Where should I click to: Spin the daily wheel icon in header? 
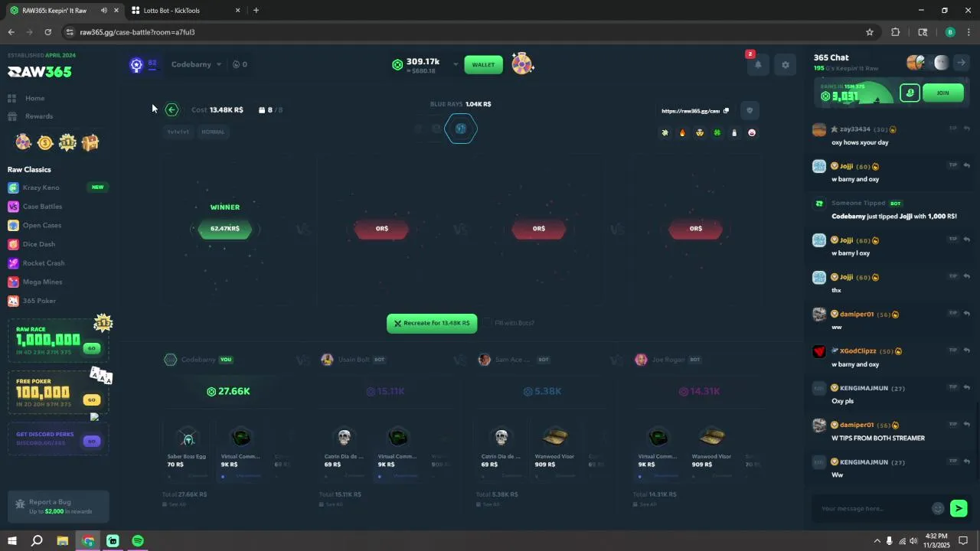522,64
